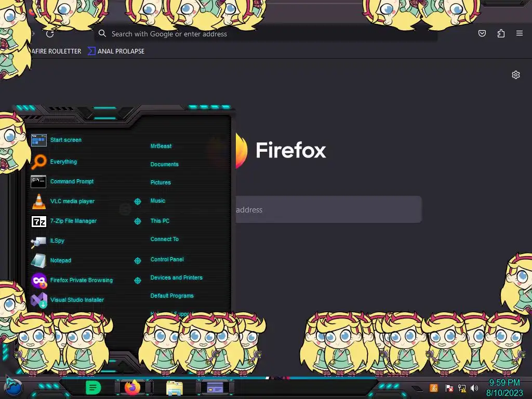
Task: Open new tab personalize gear icon
Action: pyautogui.click(x=516, y=75)
